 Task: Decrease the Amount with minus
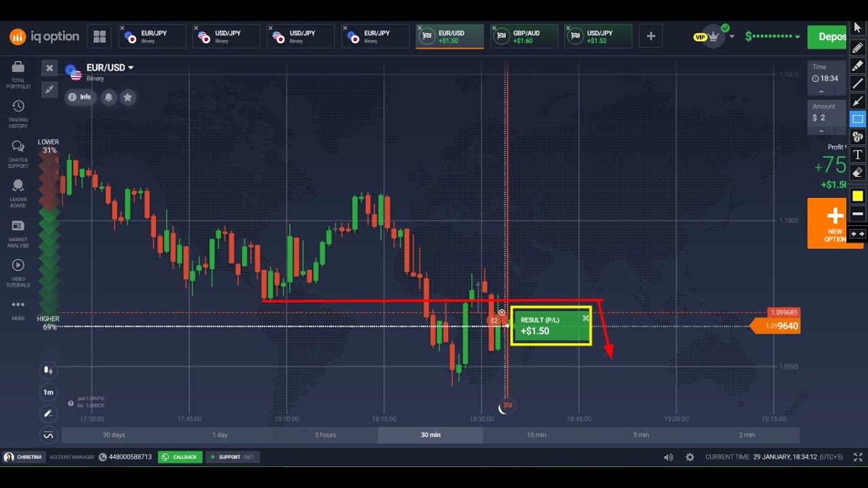821,131
